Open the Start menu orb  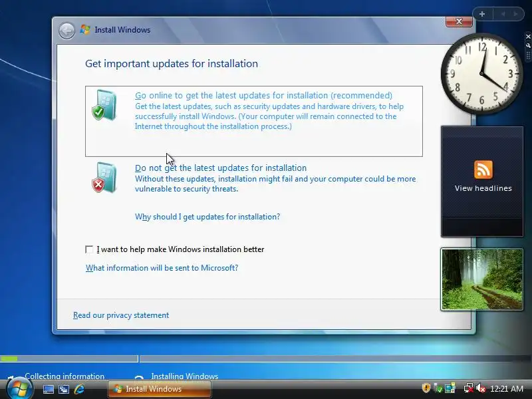(19, 388)
